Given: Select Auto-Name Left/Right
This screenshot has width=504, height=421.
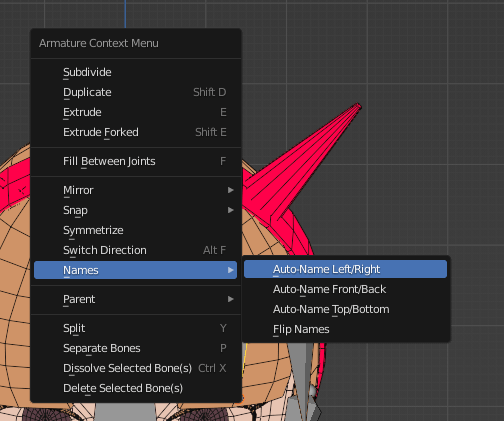Looking at the screenshot, I should (345, 269).
